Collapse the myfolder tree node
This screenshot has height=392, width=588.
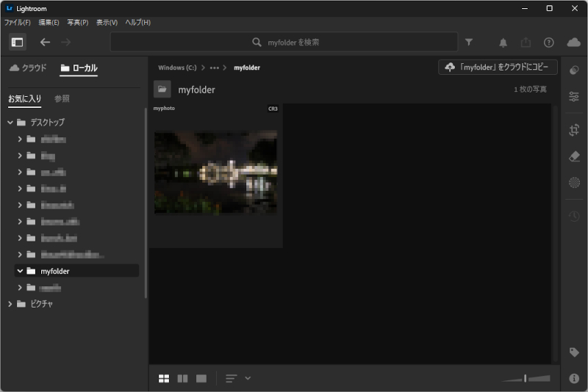(20, 271)
